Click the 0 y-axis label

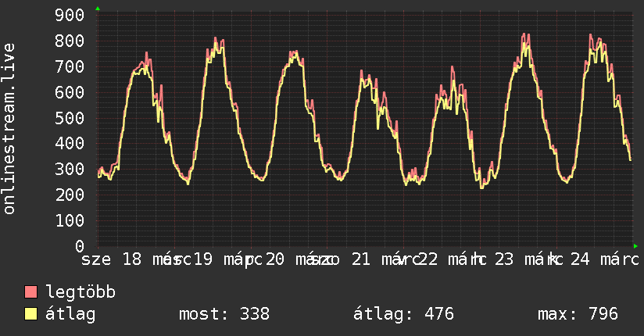pyautogui.click(x=80, y=246)
